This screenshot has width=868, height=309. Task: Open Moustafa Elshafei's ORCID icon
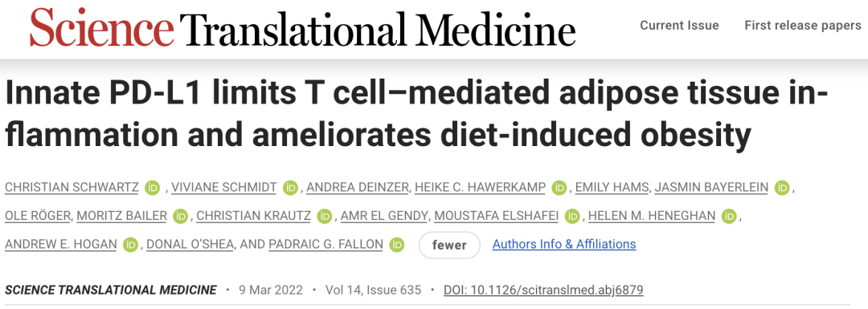572,216
